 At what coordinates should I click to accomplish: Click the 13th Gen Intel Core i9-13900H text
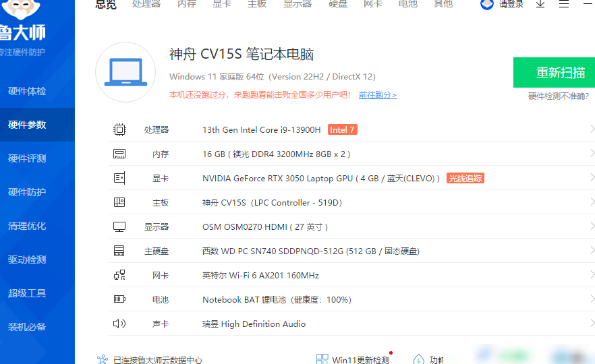pyautogui.click(x=262, y=129)
